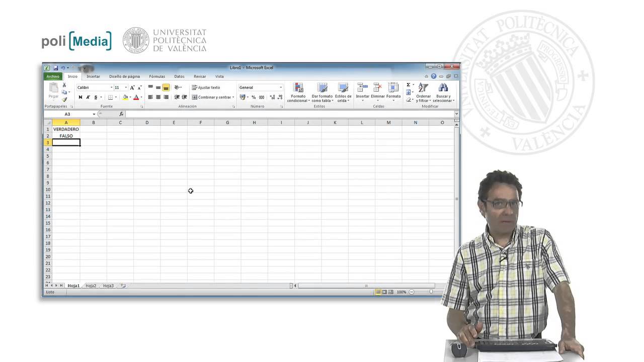
Task: Open Dar formato como tabla dropdown
Action: 322,93
